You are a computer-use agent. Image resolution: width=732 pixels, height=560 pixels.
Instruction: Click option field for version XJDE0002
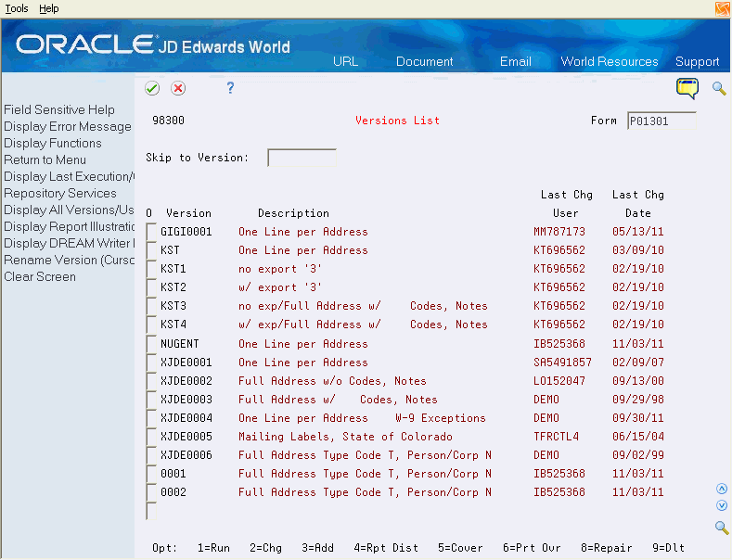151,381
